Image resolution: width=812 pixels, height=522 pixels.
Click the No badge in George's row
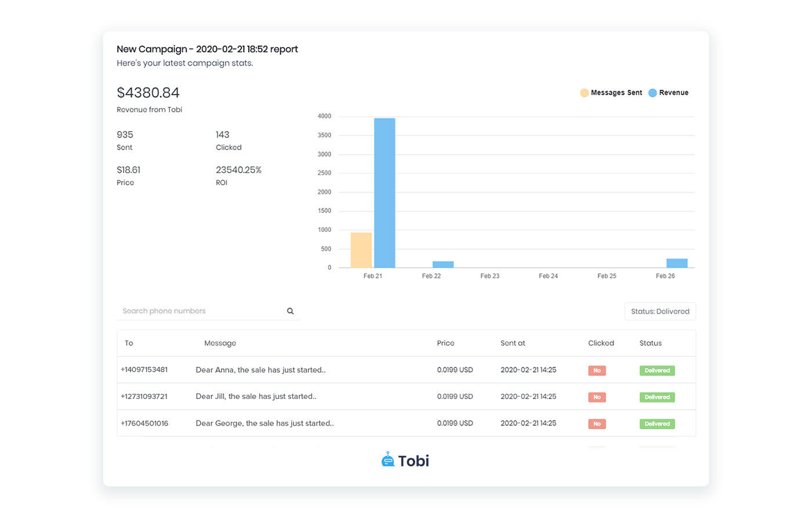tap(597, 424)
